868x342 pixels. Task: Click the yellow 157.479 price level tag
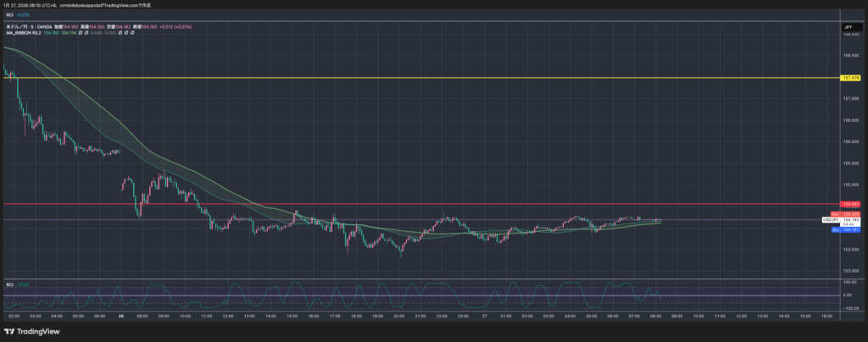coord(850,78)
